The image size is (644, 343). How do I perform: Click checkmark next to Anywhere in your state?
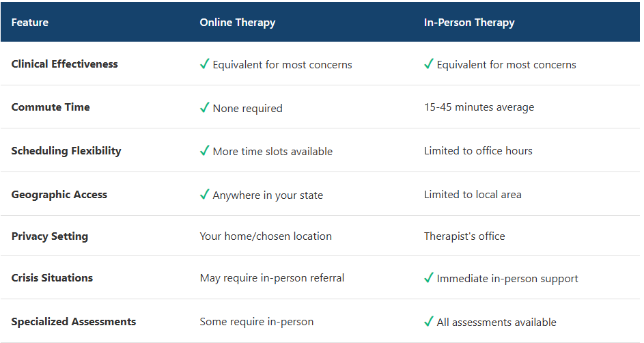pos(204,194)
